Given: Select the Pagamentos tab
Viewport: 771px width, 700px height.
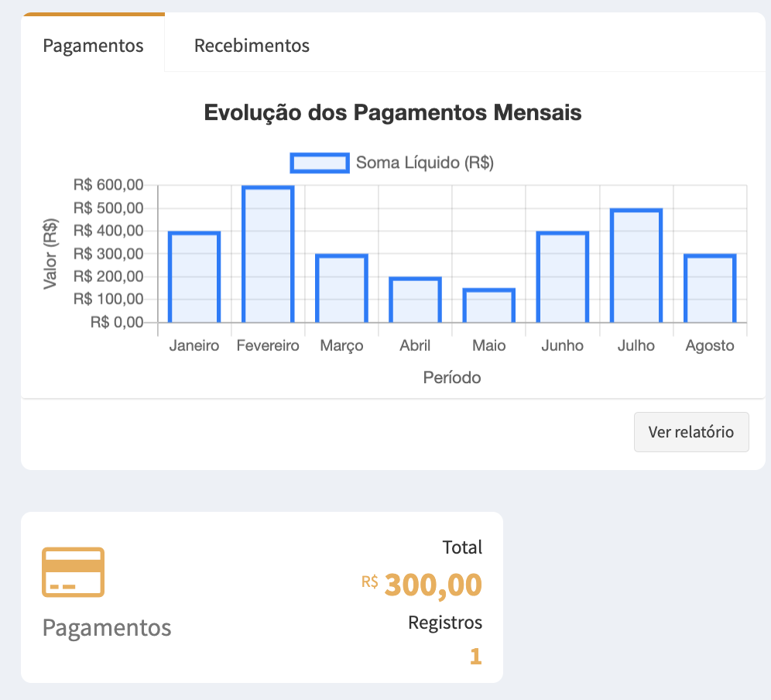Looking at the screenshot, I should 93,46.
